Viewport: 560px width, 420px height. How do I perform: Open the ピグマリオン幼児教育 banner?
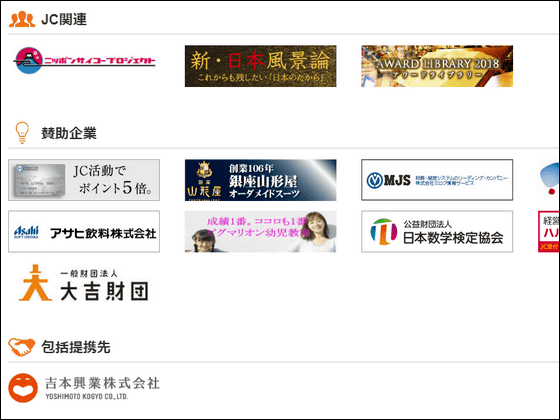(x=260, y=231)
